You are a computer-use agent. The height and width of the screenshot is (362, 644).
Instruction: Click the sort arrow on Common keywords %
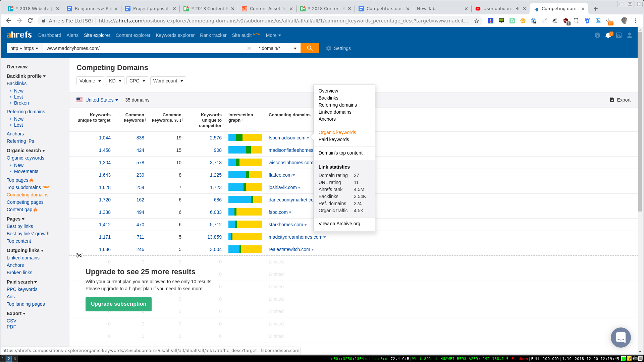[180, 120]
